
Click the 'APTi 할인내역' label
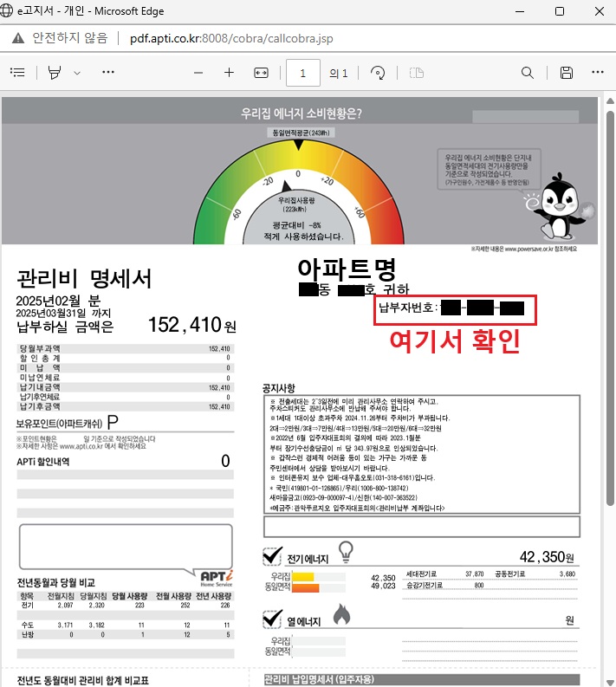click(x=43, y=462)
